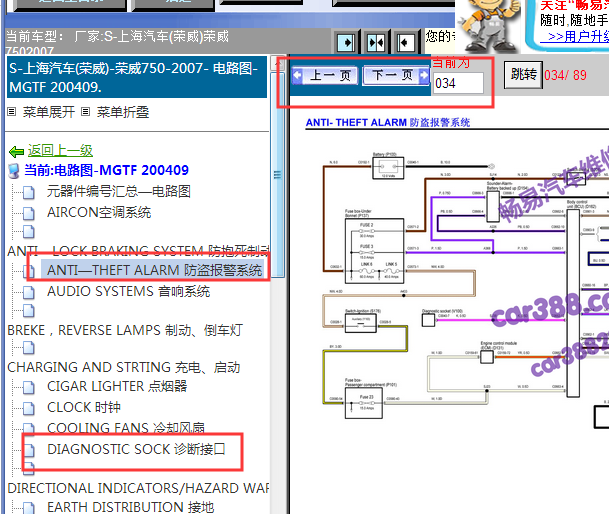This screenshot has height=514, width=609.
Task: Click document icon next to 元器件编号汇总
Action: [x=28, y=192]
